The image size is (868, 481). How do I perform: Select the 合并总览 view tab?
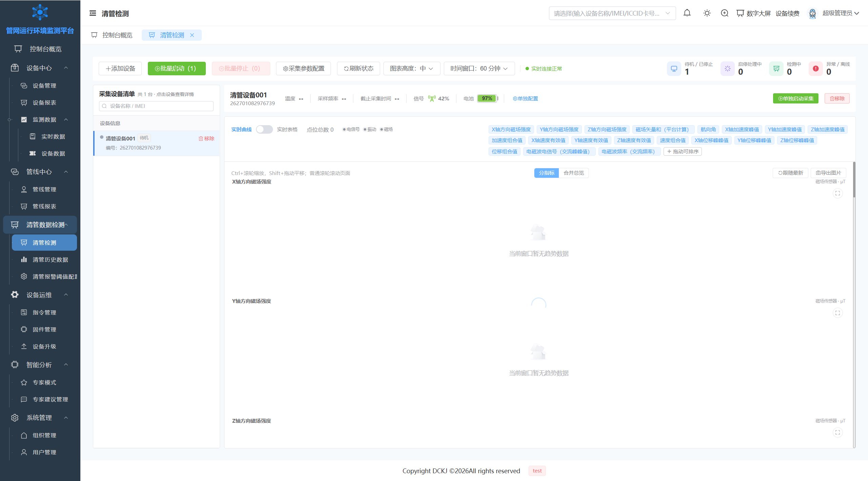[573, 173]
